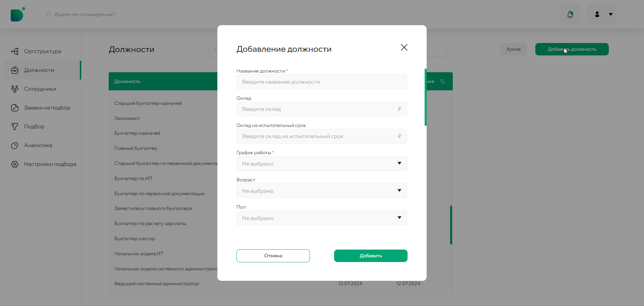The width and height of the screenshot is (644, 306).
Task: Open Сотрудники menu item
Action: click(43, 89)
